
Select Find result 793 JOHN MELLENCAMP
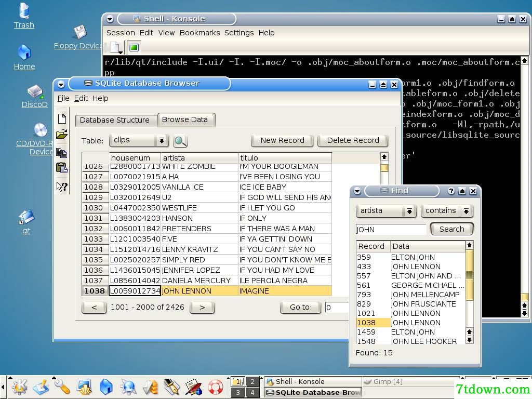point(411,295)
